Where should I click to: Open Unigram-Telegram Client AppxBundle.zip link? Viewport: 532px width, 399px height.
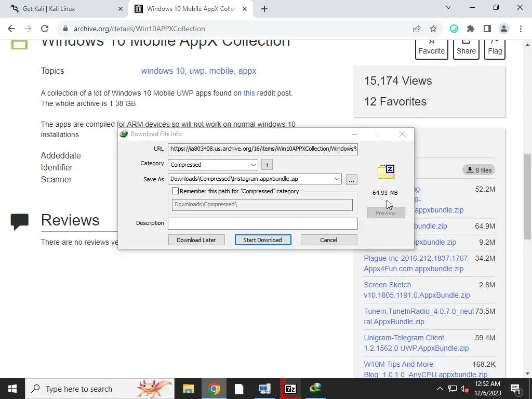416,343
